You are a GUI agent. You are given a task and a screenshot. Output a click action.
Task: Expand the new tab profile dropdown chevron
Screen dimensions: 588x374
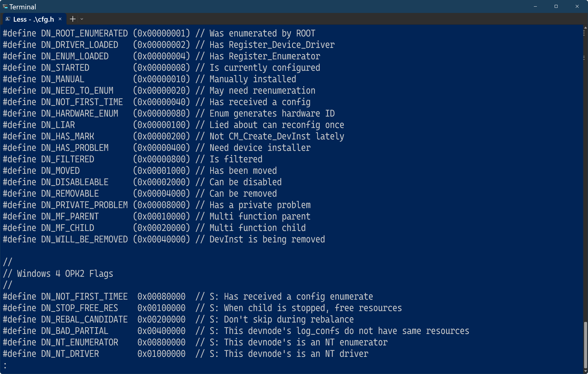82,19
